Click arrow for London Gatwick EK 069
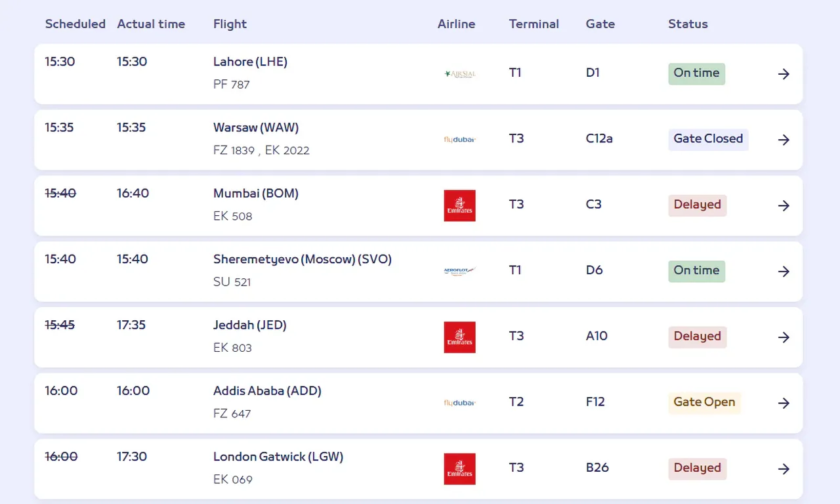 [784, 469]
